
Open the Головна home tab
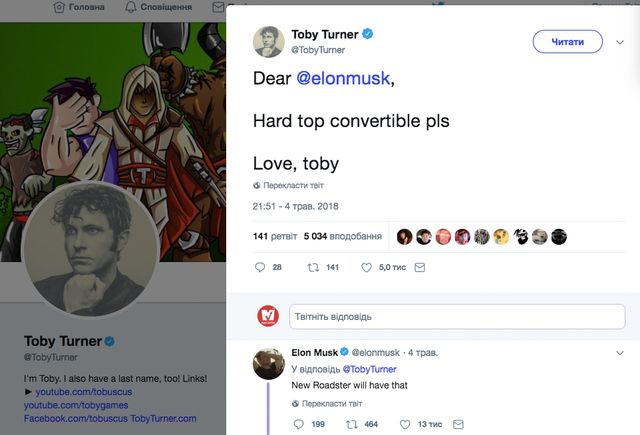(79, 7)
